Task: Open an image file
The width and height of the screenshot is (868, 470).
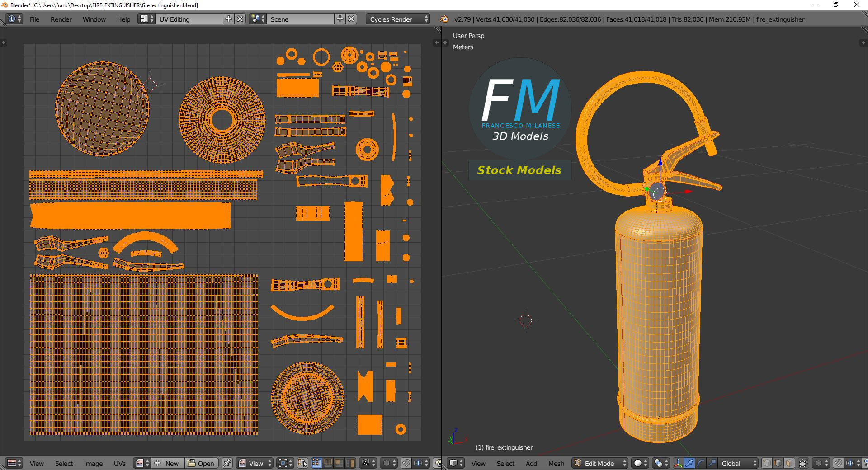Action: (202, 463)
